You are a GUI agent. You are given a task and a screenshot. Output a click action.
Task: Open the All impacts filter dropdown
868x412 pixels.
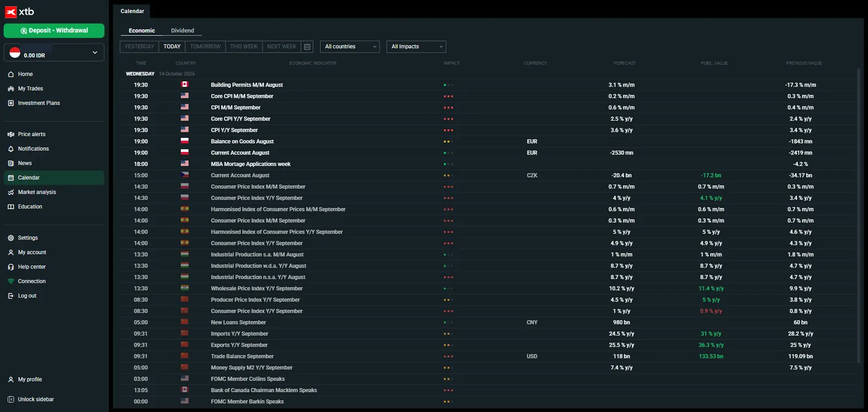click(416, 47)
